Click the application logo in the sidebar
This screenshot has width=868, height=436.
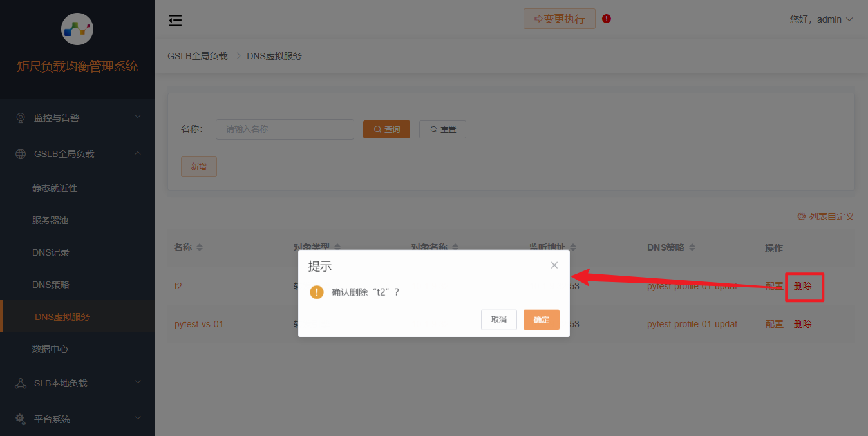pyautogui.click(x=77, y=29)
